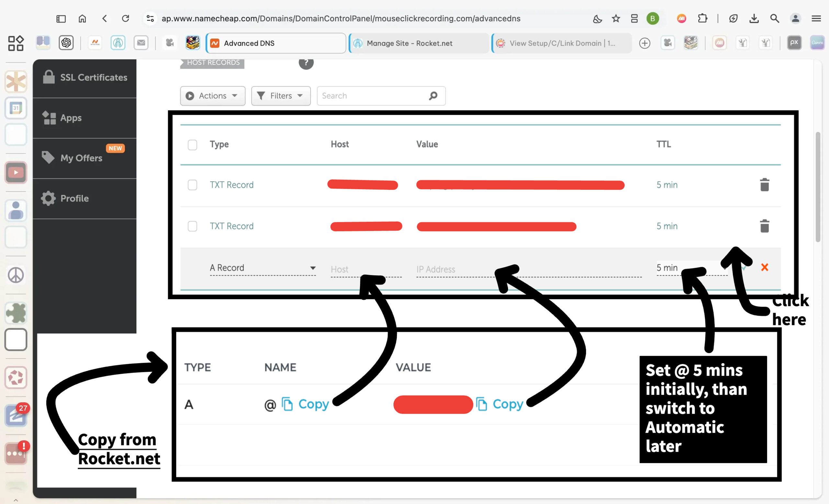This screenshot has width=829, height=504.
Task: Tick first TXT Record checkbox
Action: pyautogui.click(x=192, y=185)
